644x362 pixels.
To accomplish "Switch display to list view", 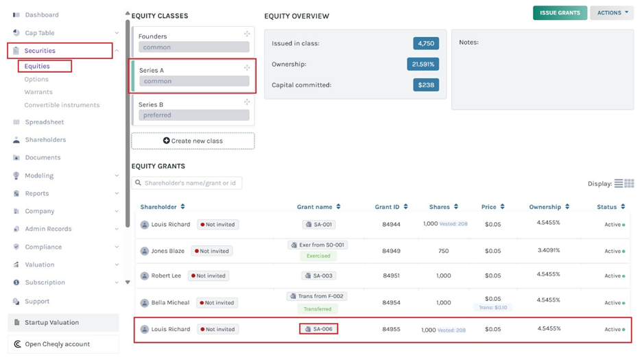I will (x=619, y=184).
